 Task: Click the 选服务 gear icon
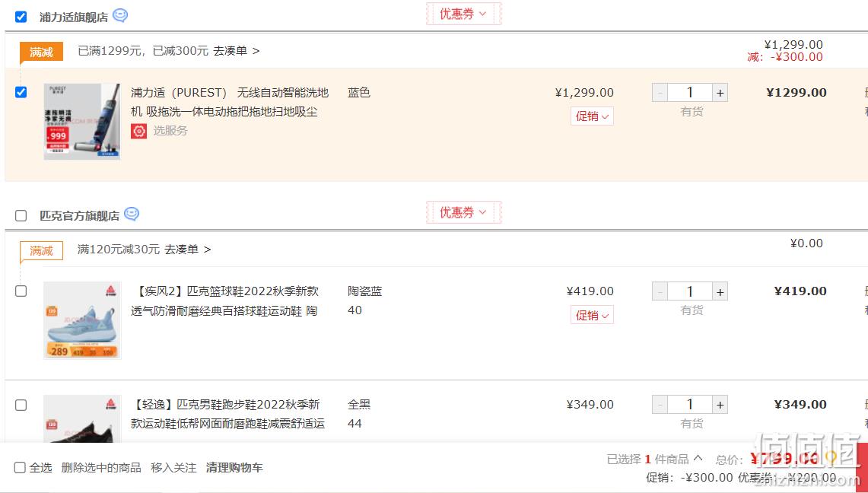(139, 131)
